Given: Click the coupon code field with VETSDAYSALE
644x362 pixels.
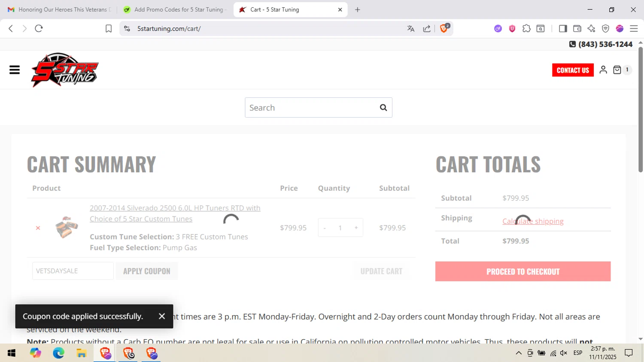Looking at the screenshot, I should pos(73,271).
